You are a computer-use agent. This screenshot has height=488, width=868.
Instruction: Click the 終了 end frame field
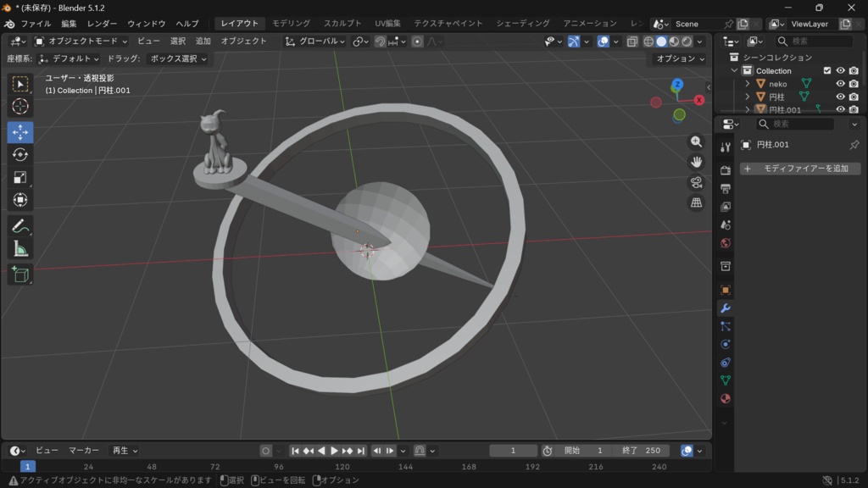[641, 451]
